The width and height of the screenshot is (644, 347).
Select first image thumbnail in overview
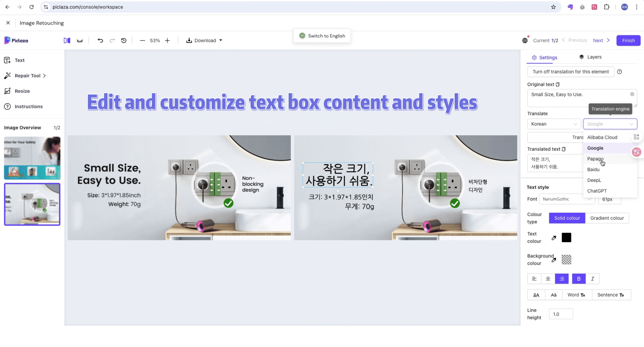(x=32, y=158)
